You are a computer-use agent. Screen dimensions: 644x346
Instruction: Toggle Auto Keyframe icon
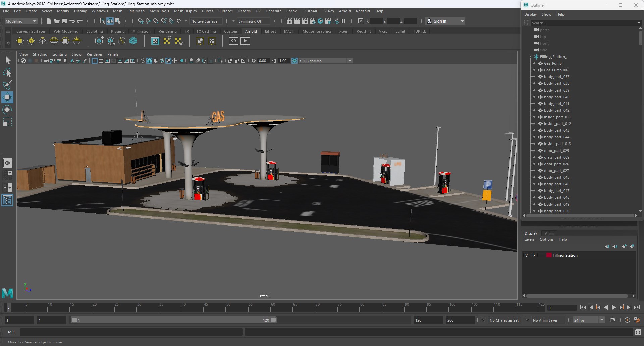point(627,320)
